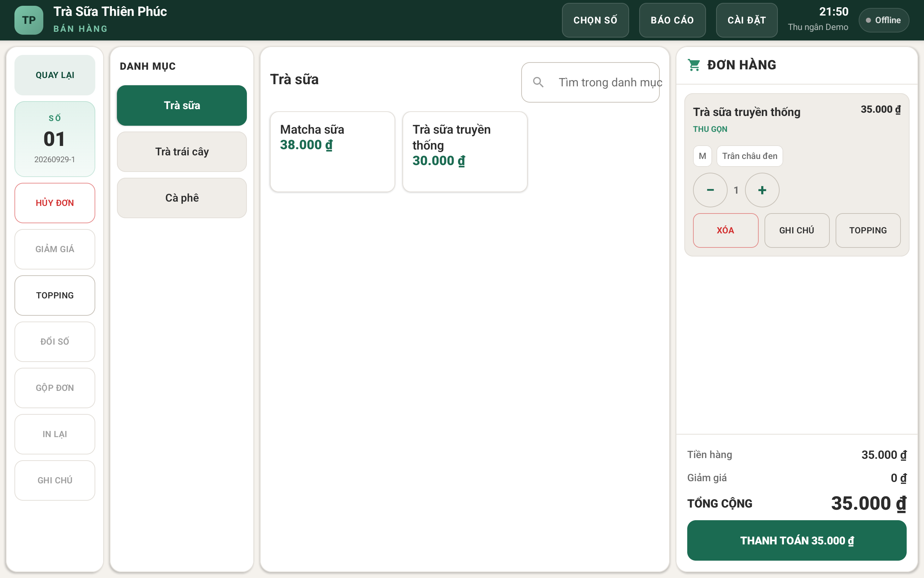The image size is (924, 578).
Task: Click the TỔNG CỘNG total amount
Action: [x=869, y=504]
